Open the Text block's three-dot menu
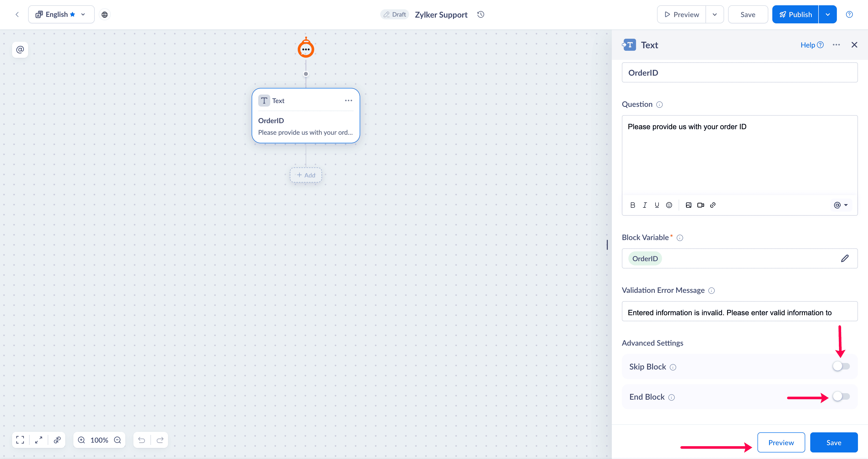This screenshot has height=459, width=868. click(348, 101)
